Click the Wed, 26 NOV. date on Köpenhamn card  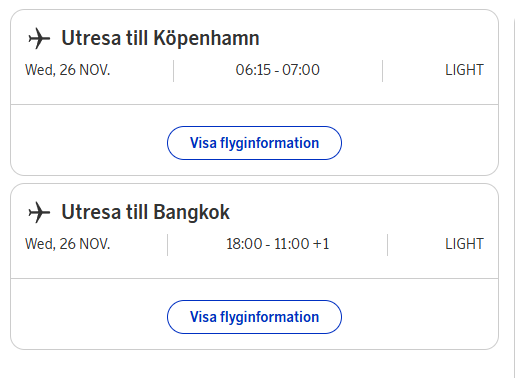tap(67, 70)
